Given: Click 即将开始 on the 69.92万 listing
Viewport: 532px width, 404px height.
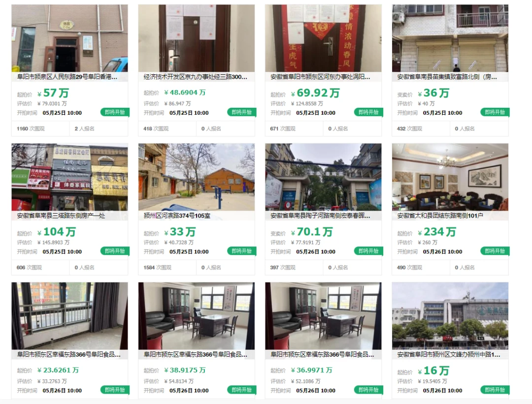Looking at the screenshot, I should tap(368, 112).
